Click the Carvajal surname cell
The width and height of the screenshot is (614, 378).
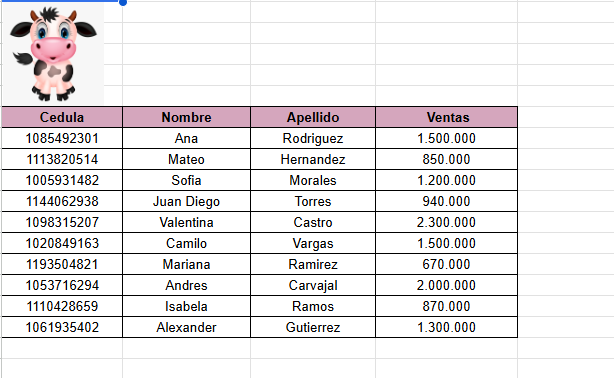point(313,285)
